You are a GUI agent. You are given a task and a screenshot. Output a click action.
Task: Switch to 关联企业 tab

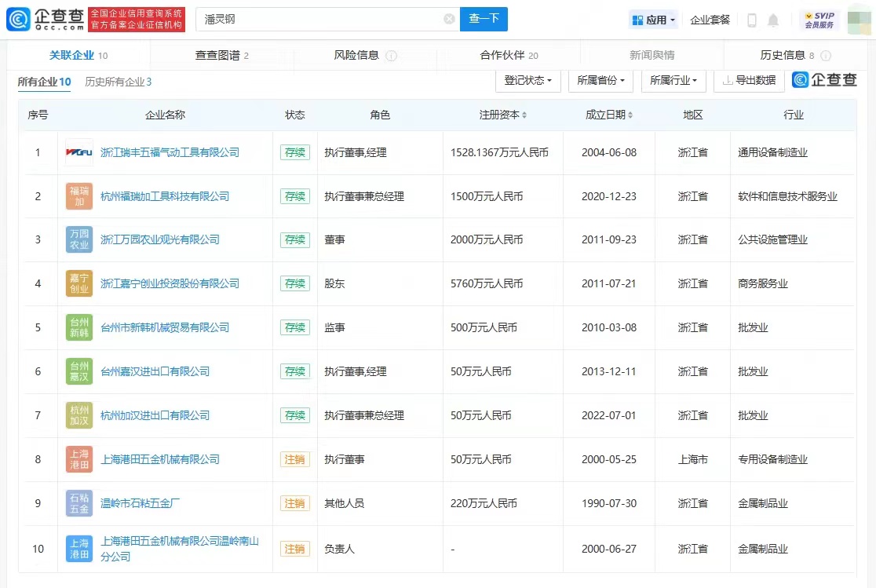78,55
